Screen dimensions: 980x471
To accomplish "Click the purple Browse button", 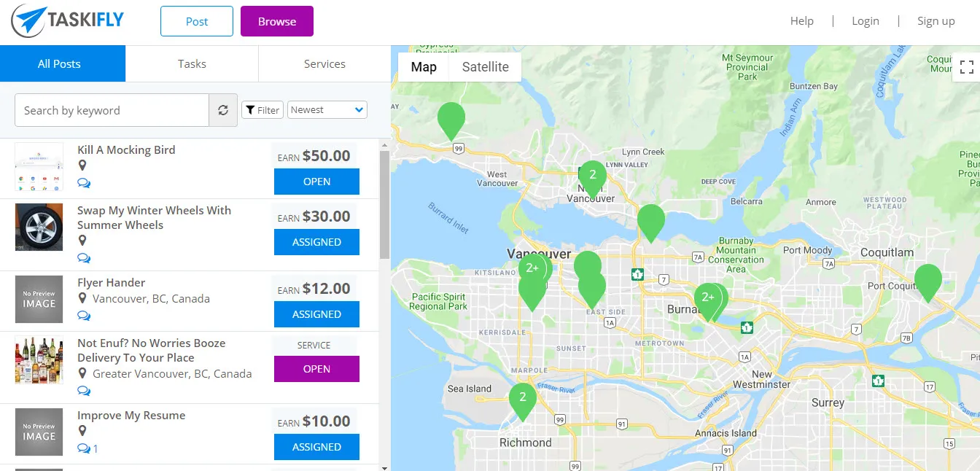I will click(x=277, y=21).
